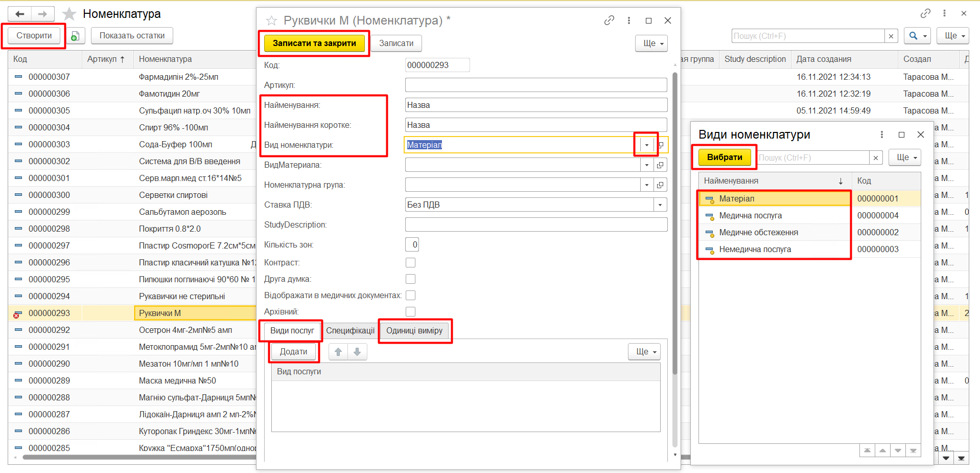Open the Вид номенклатури form icon
980x473 pixels.
click(x=661, y=145)
